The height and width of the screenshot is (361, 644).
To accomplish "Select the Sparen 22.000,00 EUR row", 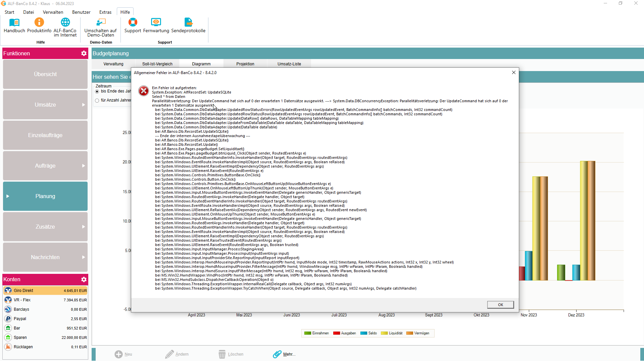I will point(45,338).
